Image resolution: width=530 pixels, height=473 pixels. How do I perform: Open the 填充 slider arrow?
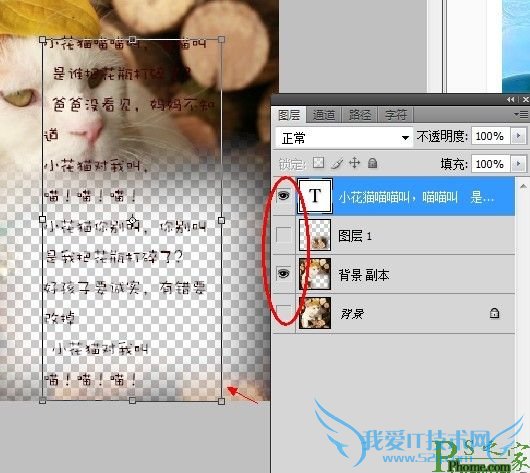519,164
